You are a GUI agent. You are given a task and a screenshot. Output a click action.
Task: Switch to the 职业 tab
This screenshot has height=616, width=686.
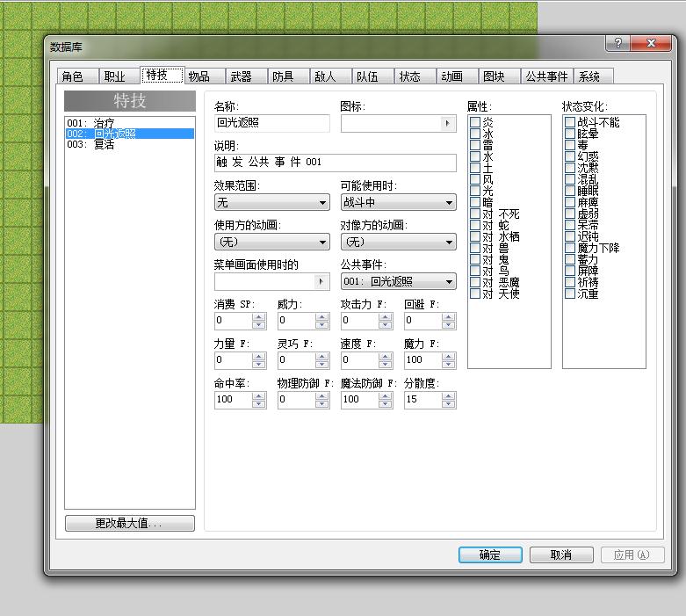[x=119, y=76]
